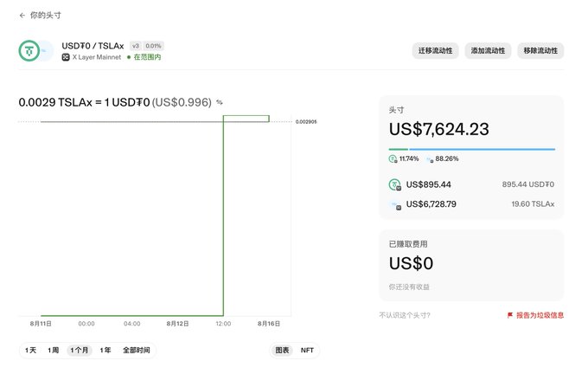The width and height of the screenshot is (588, 374).
Task: Click the 0.0029 TSLAx = 1 USD₮0 price
Action: pyautogui.click(x=85, y=102)
